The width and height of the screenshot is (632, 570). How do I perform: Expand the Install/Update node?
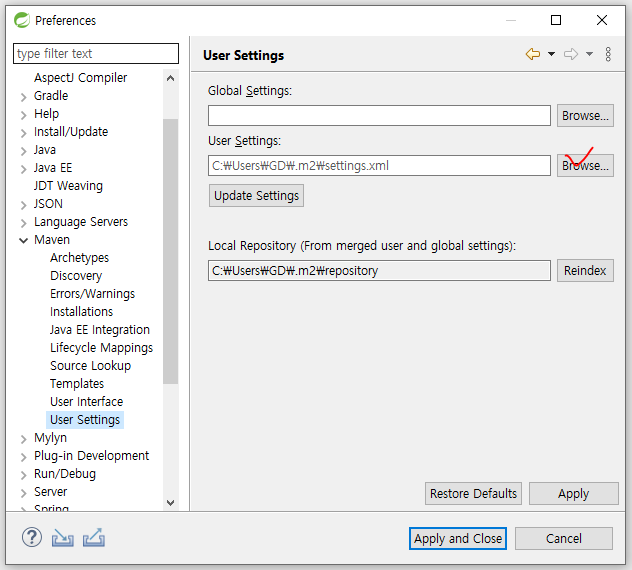pyautogui.click(x=23, y=133)
